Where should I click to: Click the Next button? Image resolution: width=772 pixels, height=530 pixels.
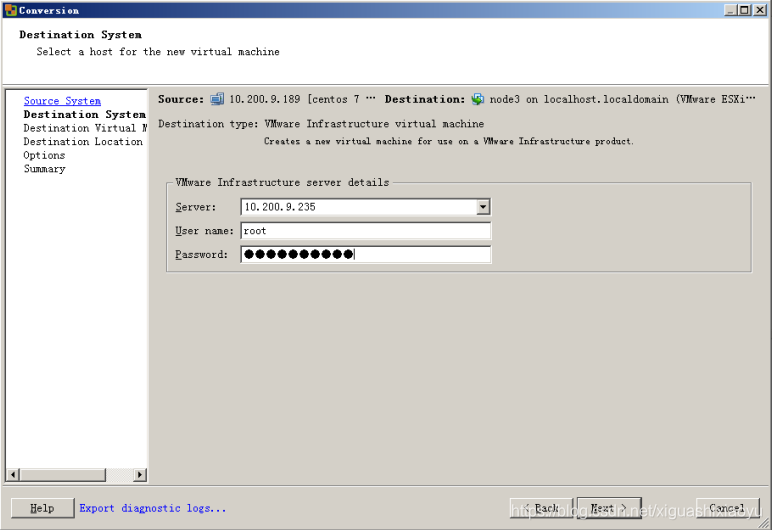[609, 508]
